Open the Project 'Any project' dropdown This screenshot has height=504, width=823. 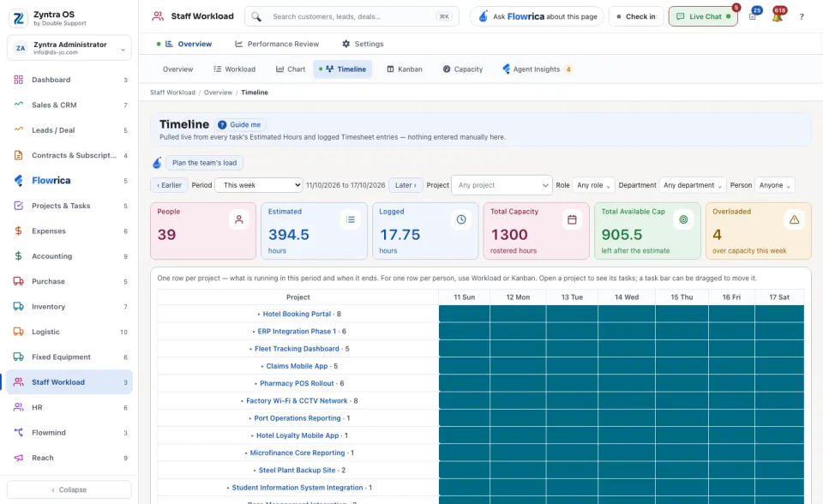click(502, 185)
